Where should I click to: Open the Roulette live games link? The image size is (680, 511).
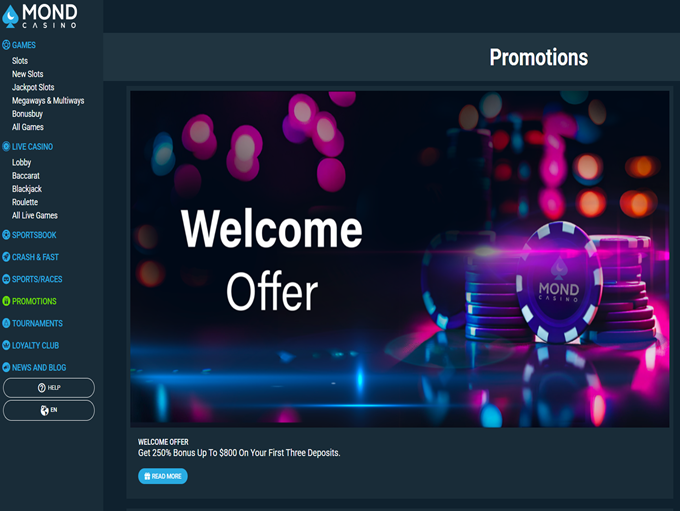tap(25, 202)
